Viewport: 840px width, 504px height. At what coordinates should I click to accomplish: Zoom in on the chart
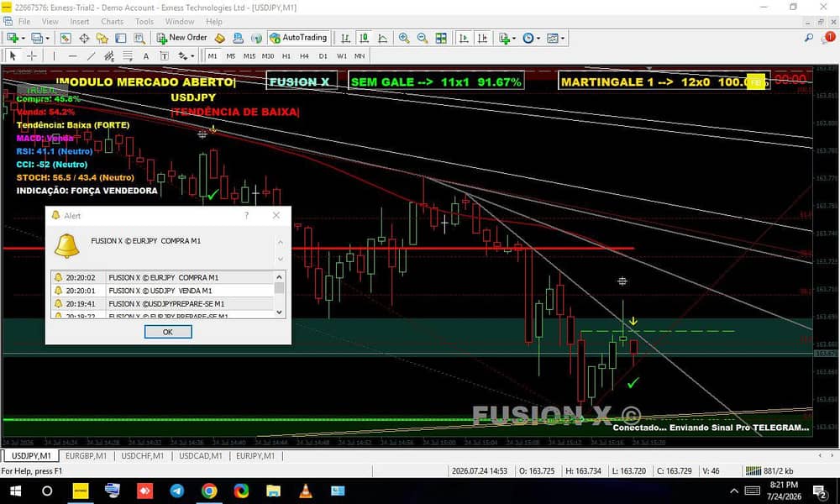(x=404, y=38)
